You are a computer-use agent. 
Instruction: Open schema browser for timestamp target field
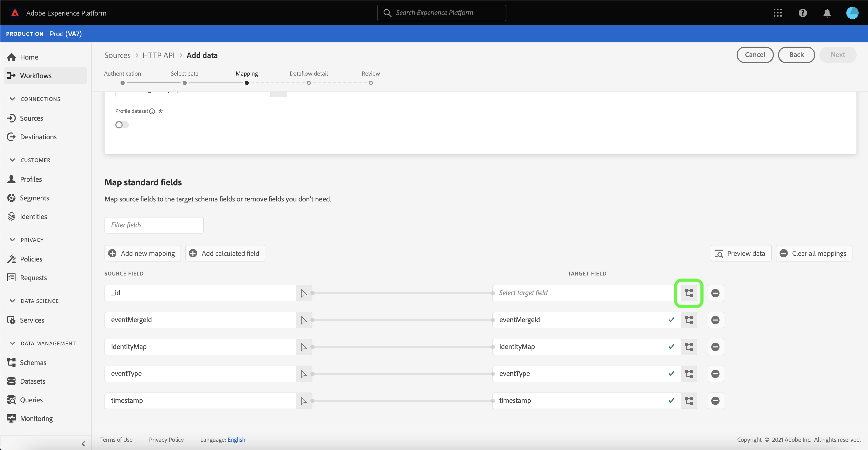689,401
